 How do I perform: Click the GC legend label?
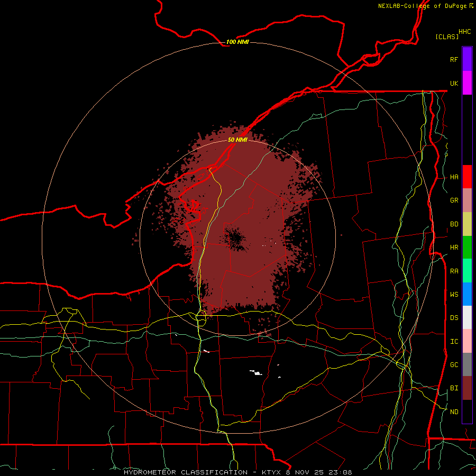454,365
